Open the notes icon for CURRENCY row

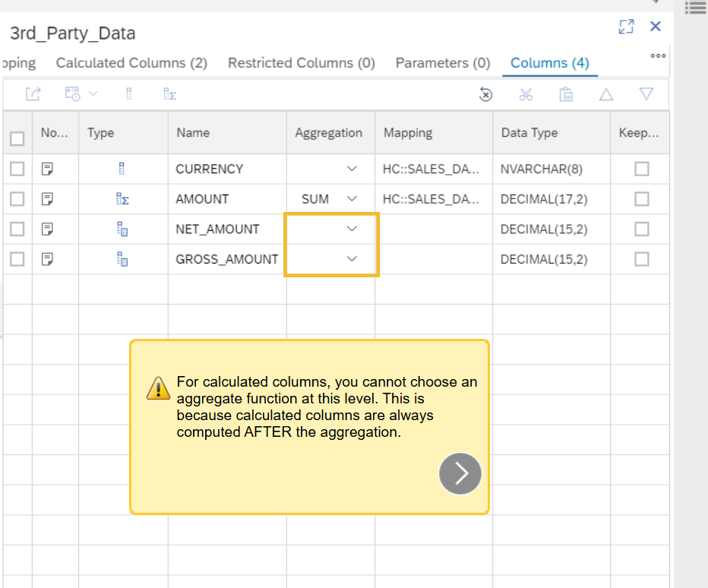click(47, 169)
